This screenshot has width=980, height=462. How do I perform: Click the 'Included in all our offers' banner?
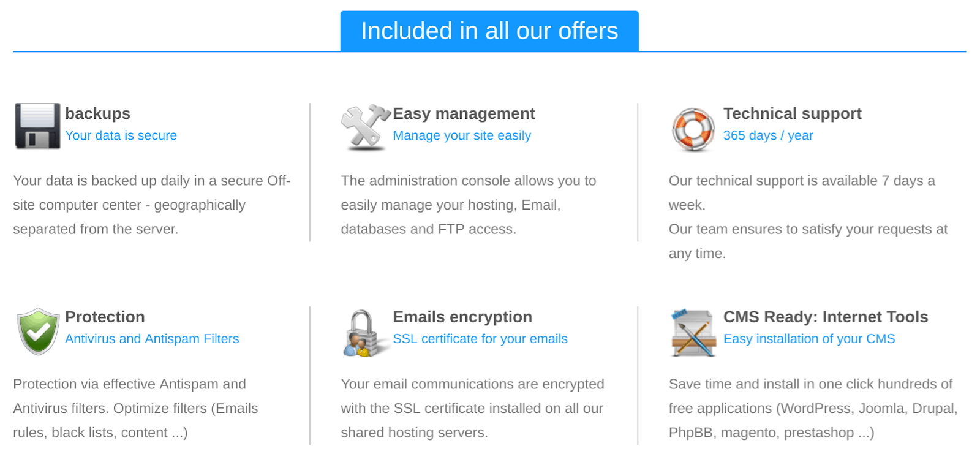[489, 31]
